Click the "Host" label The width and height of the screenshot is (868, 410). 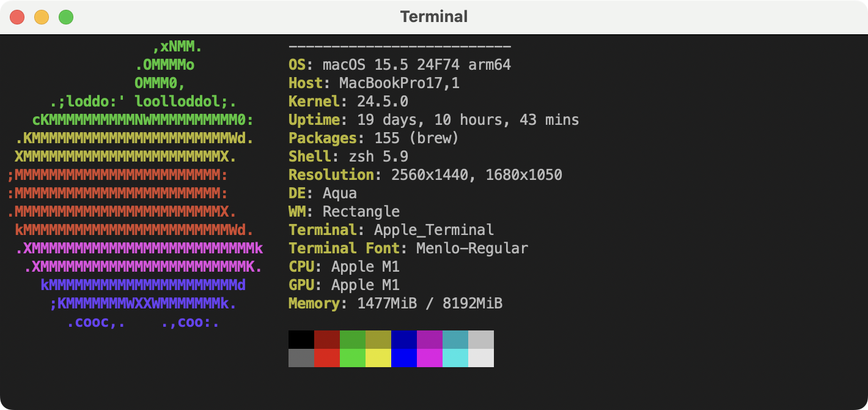coord(306,83)
